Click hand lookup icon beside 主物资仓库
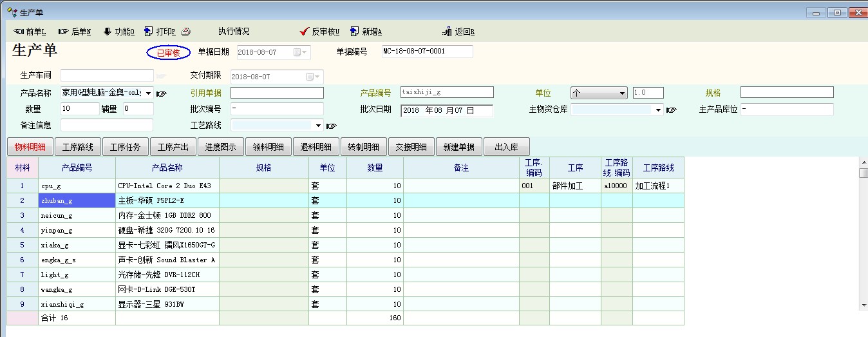 672,110
